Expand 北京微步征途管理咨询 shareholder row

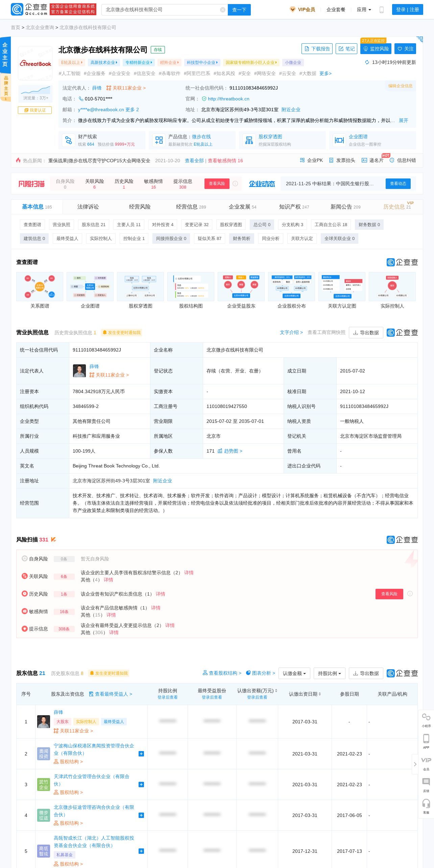tap(141, 815)
